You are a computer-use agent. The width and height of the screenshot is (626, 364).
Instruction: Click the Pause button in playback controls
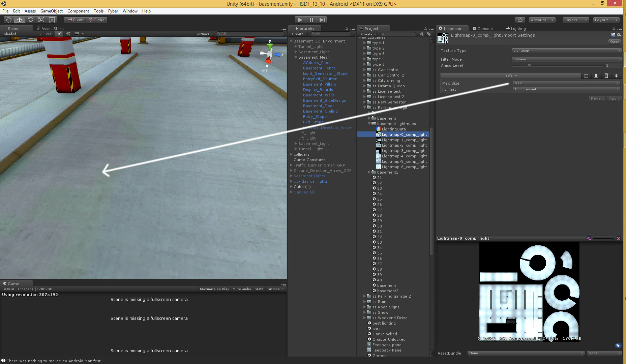(311, 20)
